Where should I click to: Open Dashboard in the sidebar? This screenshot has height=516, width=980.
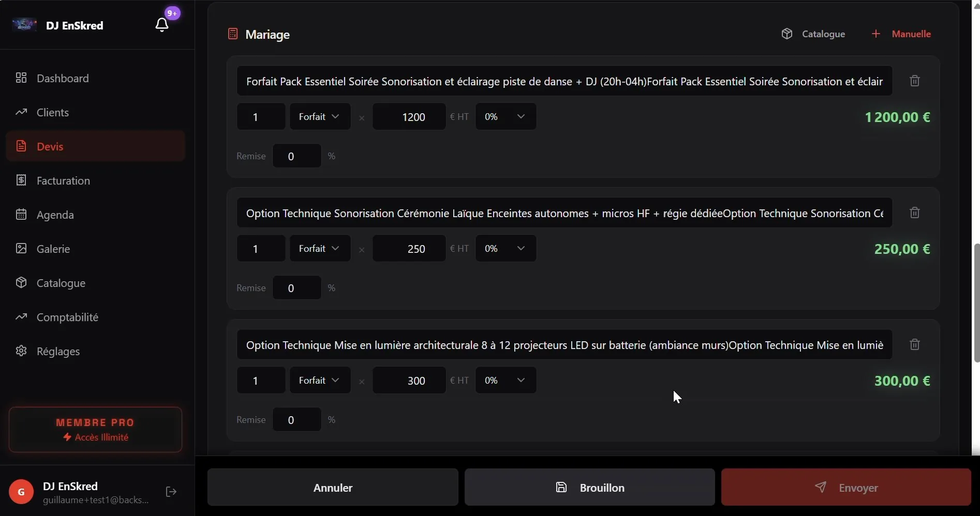click(96, 78)
